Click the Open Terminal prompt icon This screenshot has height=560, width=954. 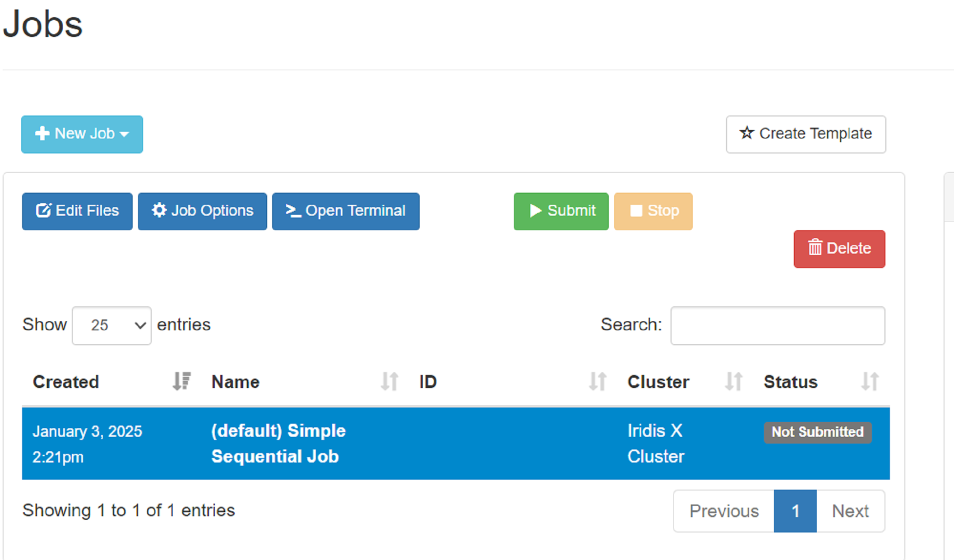point(293,210)
